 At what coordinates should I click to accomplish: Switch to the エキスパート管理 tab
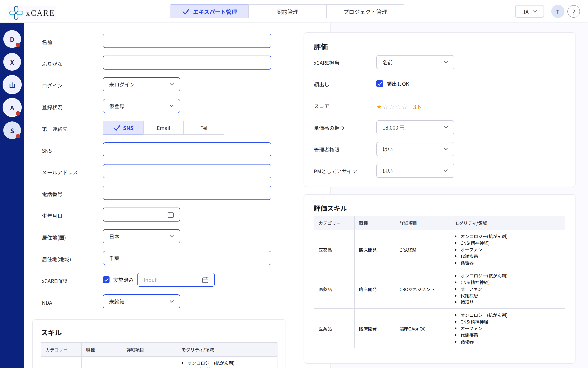coord(209,11)
